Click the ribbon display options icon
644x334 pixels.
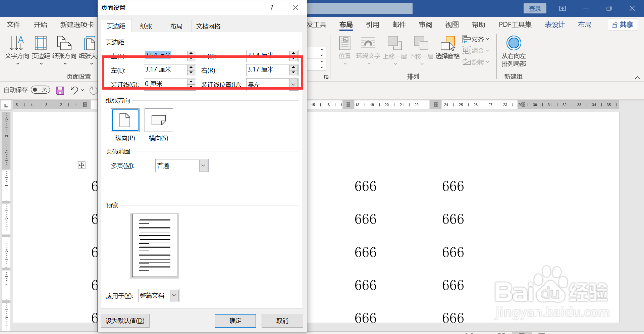click(x=562, y=8)
